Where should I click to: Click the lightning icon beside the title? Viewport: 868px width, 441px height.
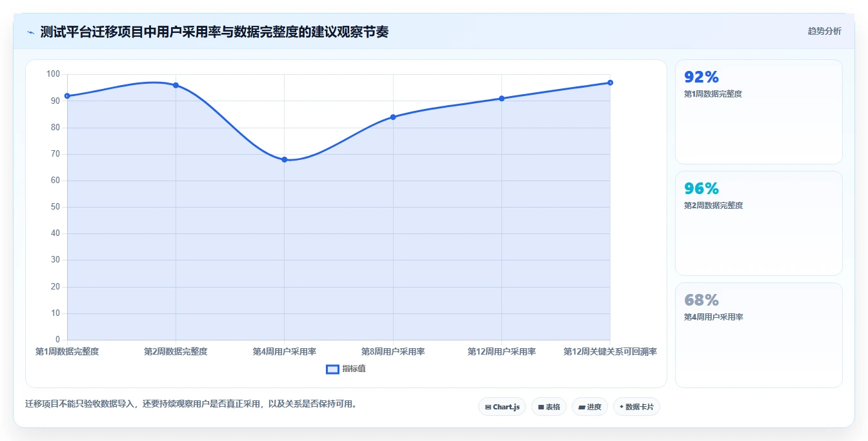(x=30, y=32)
